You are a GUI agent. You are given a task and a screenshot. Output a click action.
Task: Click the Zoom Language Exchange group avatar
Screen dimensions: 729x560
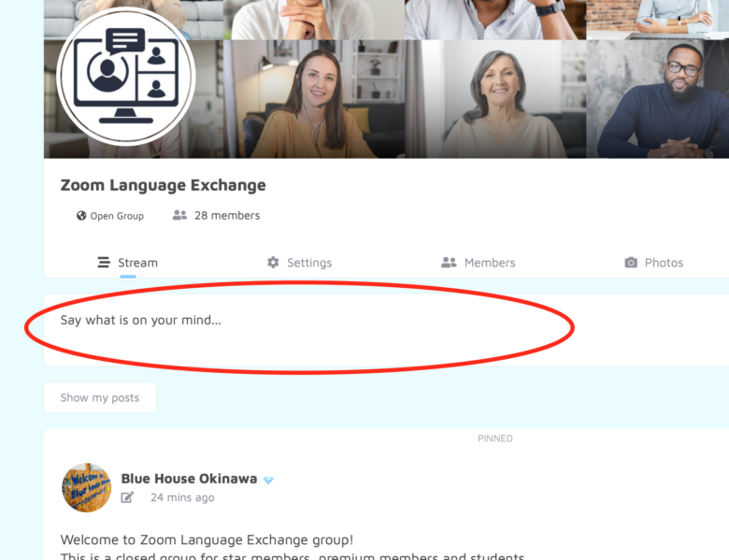[126, 77]
